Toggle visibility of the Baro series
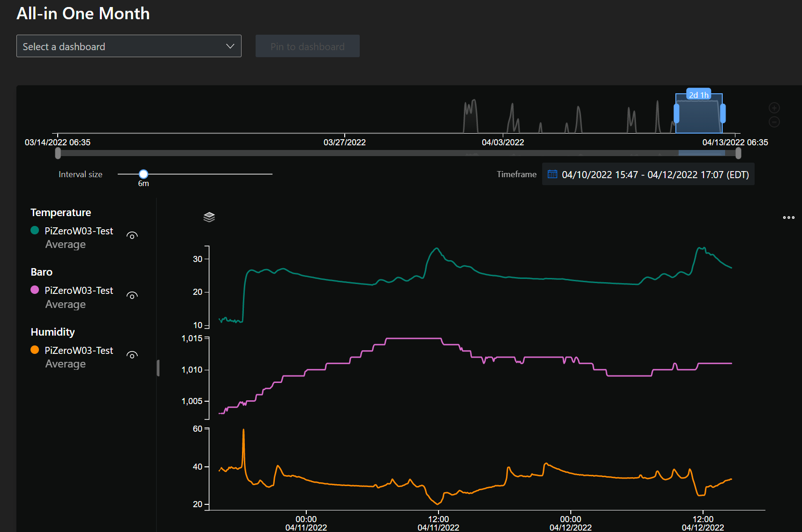This screenshot has width=802, height=532. pos(132,296)
